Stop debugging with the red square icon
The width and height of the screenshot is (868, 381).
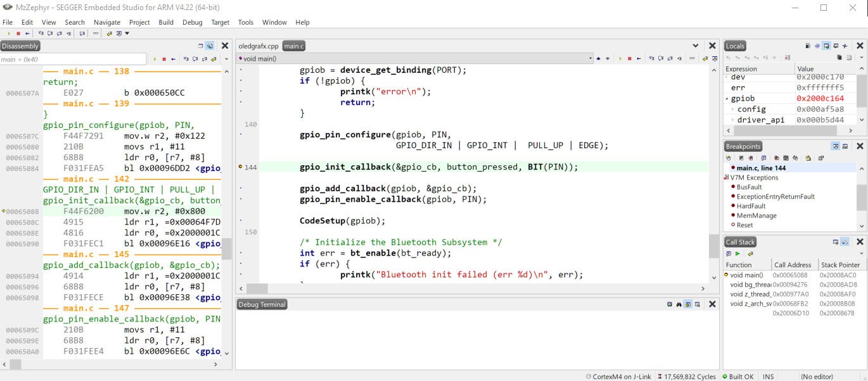pyautogui.click(x=18, y=34)
